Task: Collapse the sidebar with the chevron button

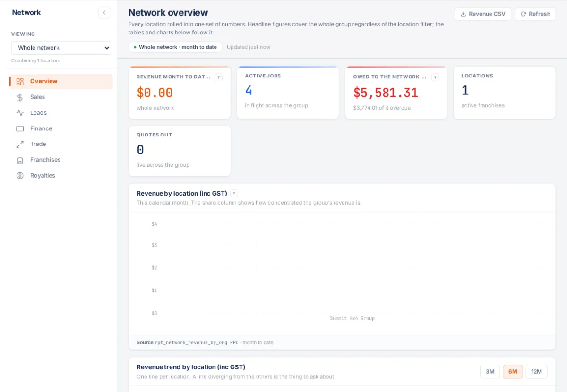Action: point(104,13)
